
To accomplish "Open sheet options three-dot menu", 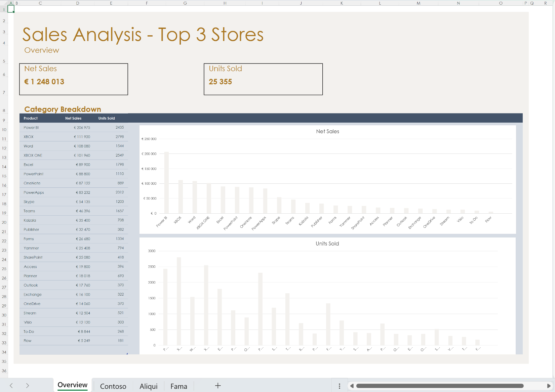I will pyautogui.click(x=340, y=386).
